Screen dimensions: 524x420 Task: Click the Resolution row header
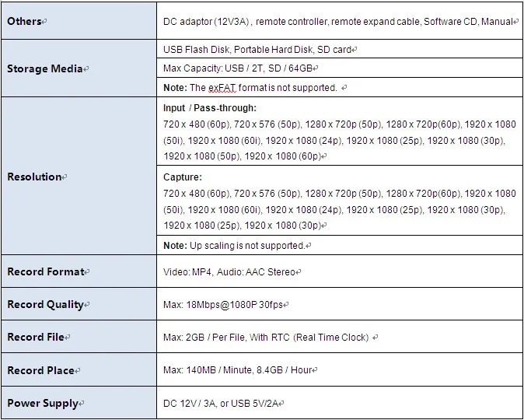(x=79, y=177)
